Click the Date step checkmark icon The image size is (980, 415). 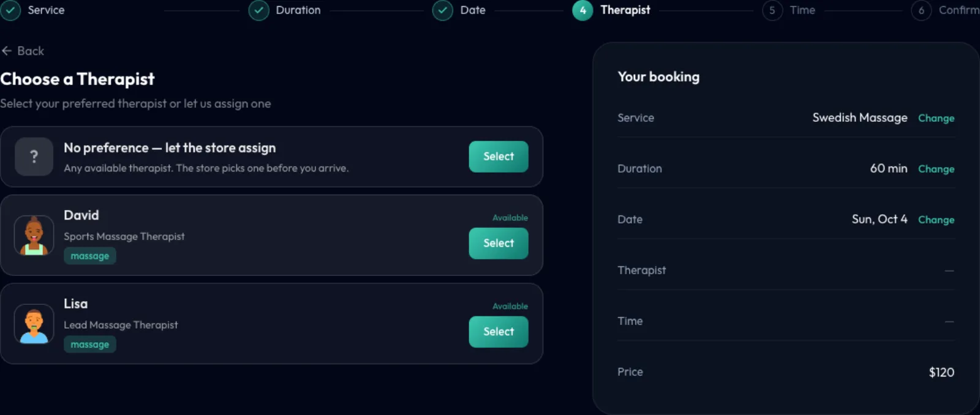click(442, 10)
